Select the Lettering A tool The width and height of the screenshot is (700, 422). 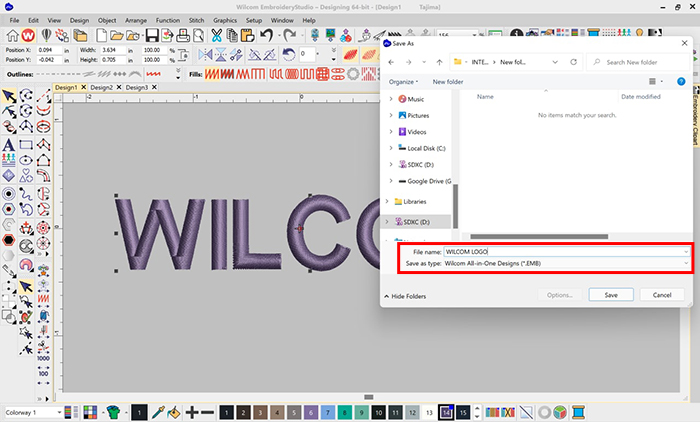click(x=8, y=145)
